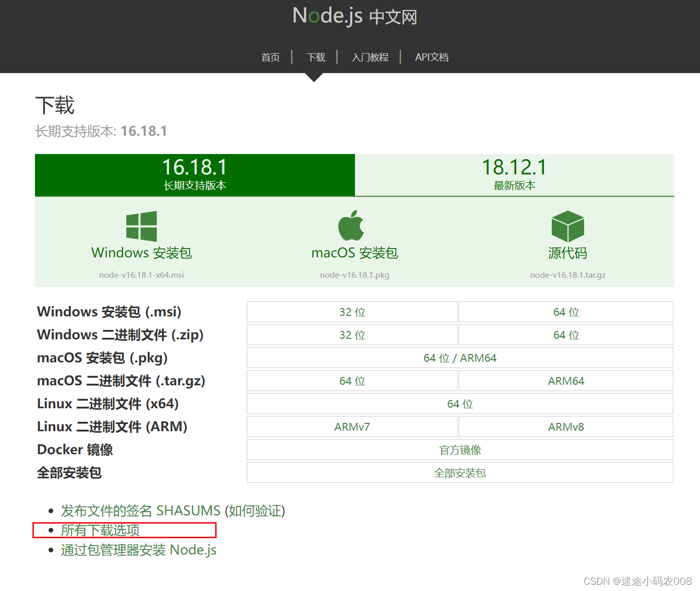This screenshot has width=700, height=591.
Task: Click the bold 全部安装包 row label
Action: pos(69,472)
